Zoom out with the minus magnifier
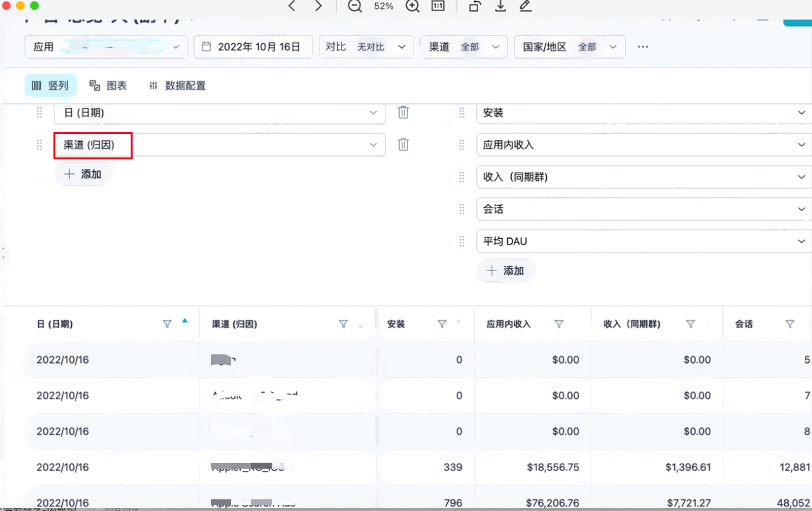This screenshot has width=812, height=511. [355, 6]
